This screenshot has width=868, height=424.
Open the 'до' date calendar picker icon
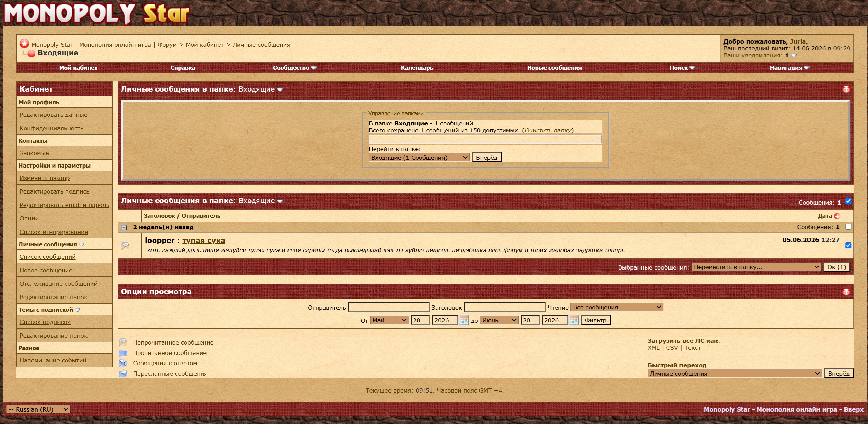[x=574, y=320]
